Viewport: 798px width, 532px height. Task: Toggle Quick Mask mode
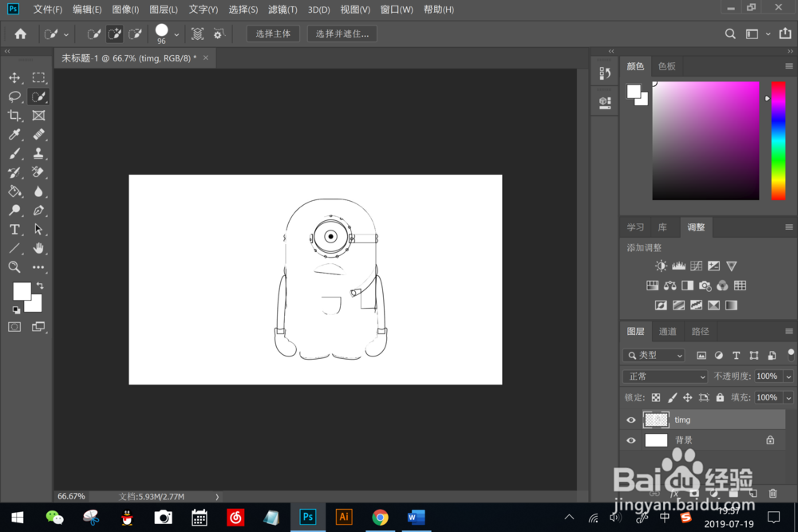point(14,327)
